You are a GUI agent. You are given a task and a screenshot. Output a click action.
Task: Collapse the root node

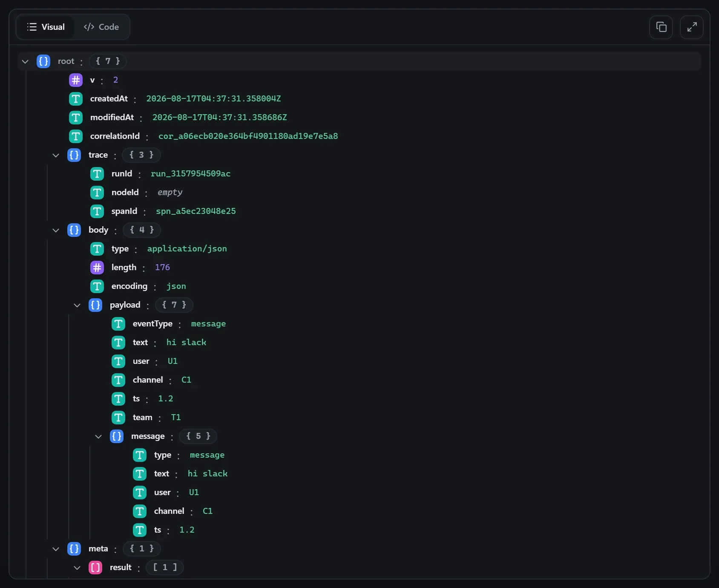(x=25, y=61)
